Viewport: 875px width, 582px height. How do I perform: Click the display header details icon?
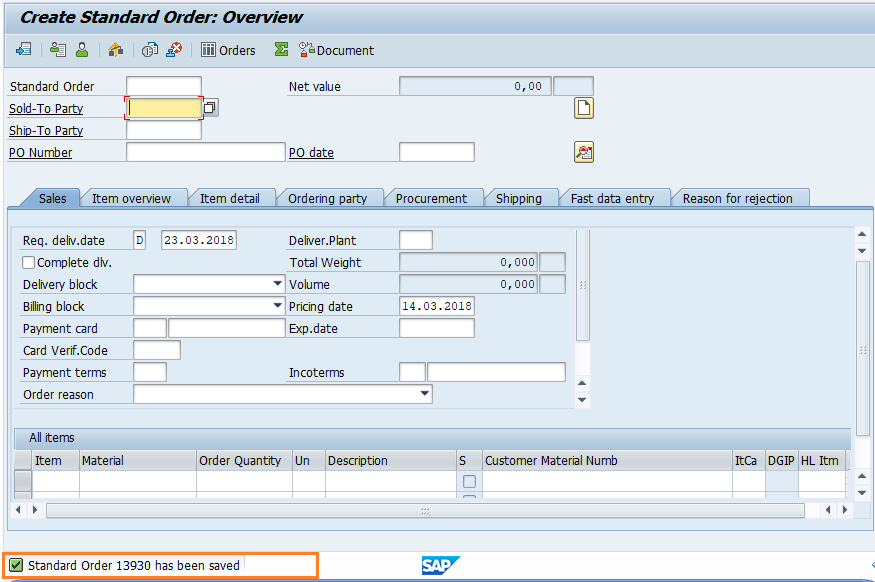point(58,50)
